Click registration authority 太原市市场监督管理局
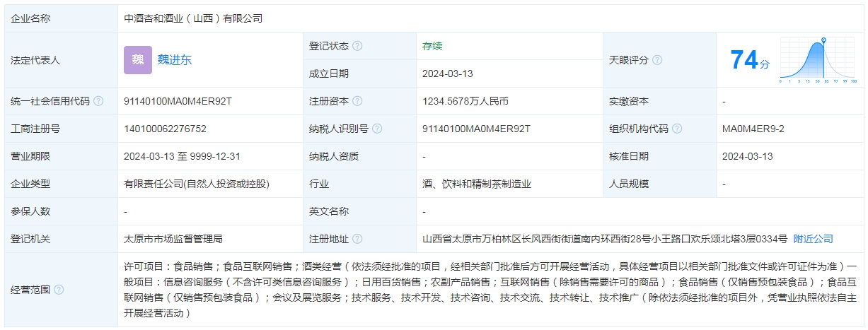The height and width of the screenshot is (330, 868). tap(173, 239)
